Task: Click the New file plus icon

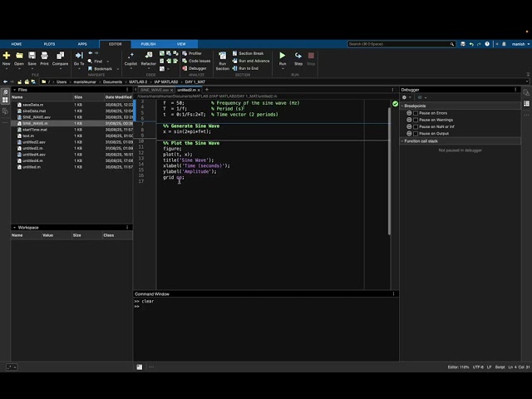Action: 7,56
